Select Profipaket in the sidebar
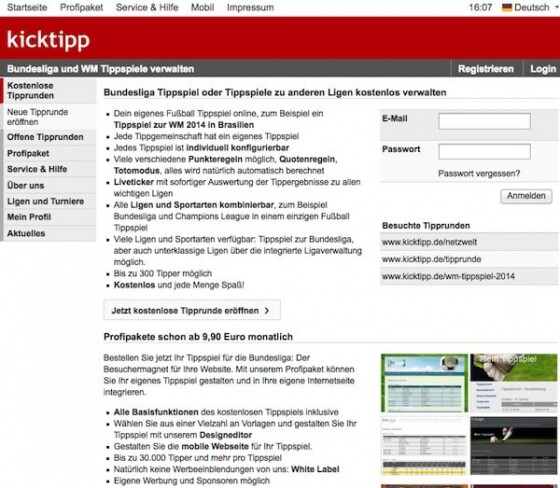This screenshot has height=488, width=560. 49,153
